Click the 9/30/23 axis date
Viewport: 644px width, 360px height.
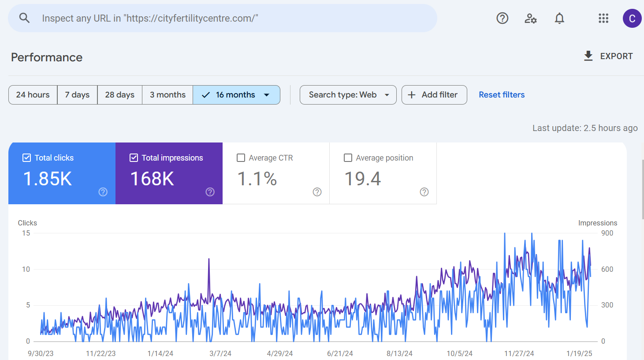coord(41,353)
